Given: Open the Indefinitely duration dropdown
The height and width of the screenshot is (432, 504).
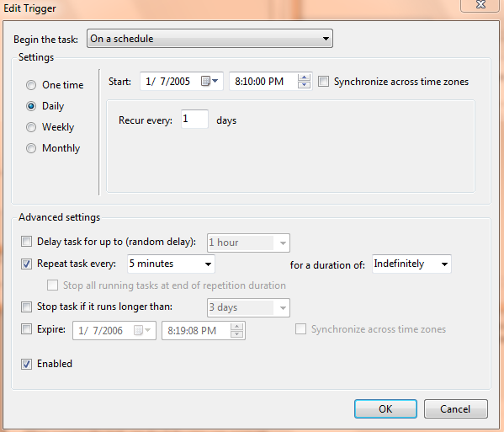Looking at the screenshot, I should (x=411, y=264).
